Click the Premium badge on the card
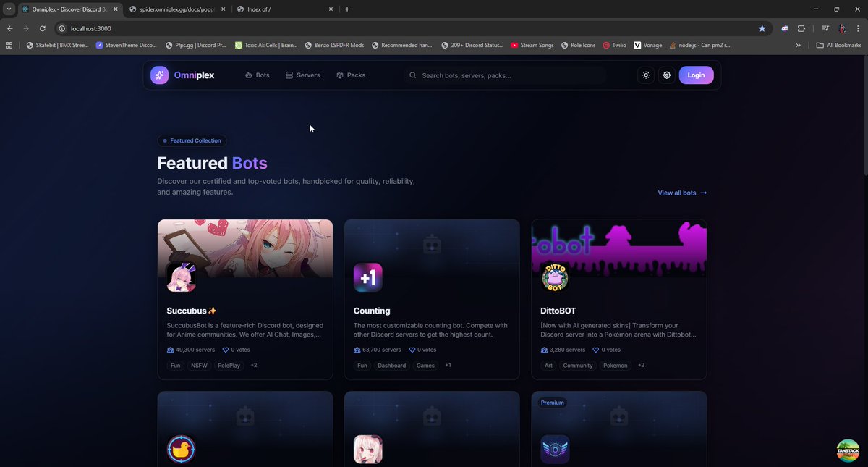 (552, 403)
